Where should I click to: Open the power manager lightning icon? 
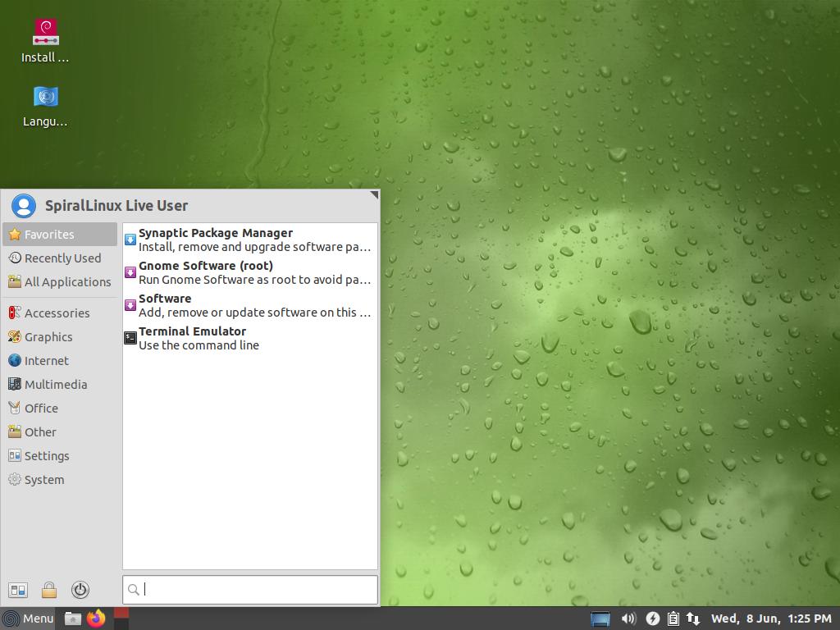click(652, 619)
